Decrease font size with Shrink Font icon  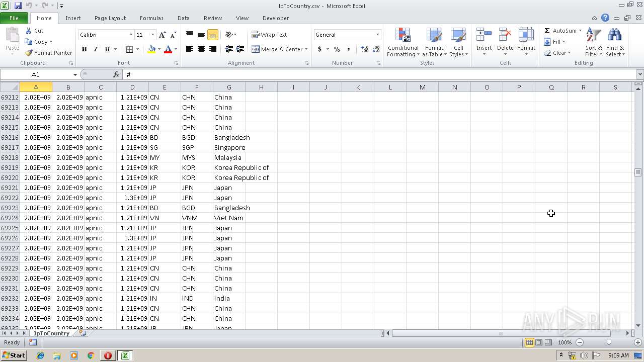(173, 35)
